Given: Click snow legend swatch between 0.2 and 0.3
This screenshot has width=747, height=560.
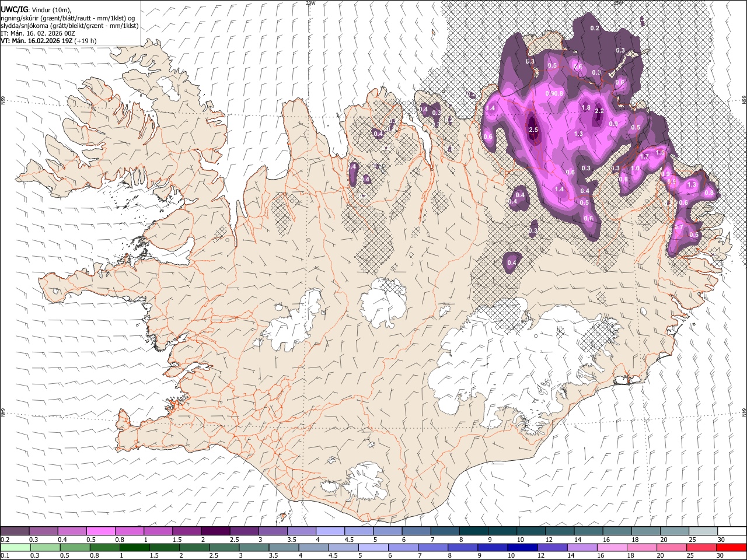Looking at the screenshot, I should pyautogui.click(x=15, y=531).
